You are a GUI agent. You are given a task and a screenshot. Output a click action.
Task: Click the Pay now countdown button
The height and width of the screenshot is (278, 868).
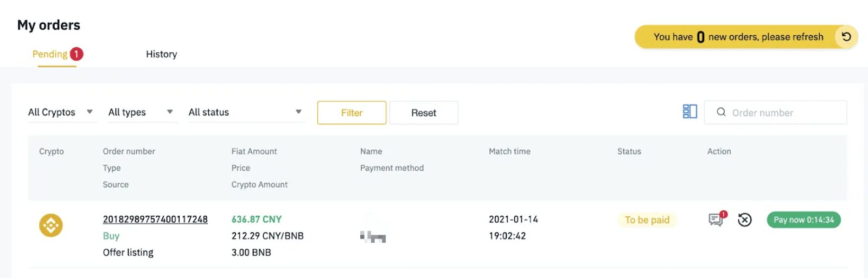click(803, 219)
